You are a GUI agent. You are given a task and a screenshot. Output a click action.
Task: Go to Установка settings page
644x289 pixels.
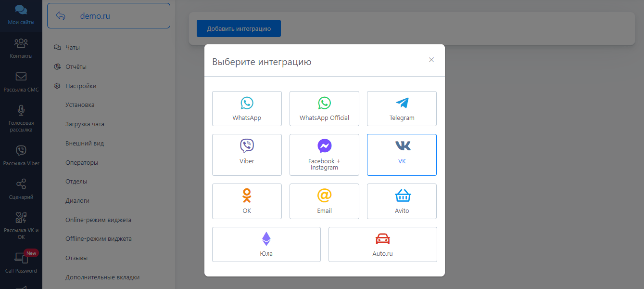pyautogui.click(x=80, y=105)
